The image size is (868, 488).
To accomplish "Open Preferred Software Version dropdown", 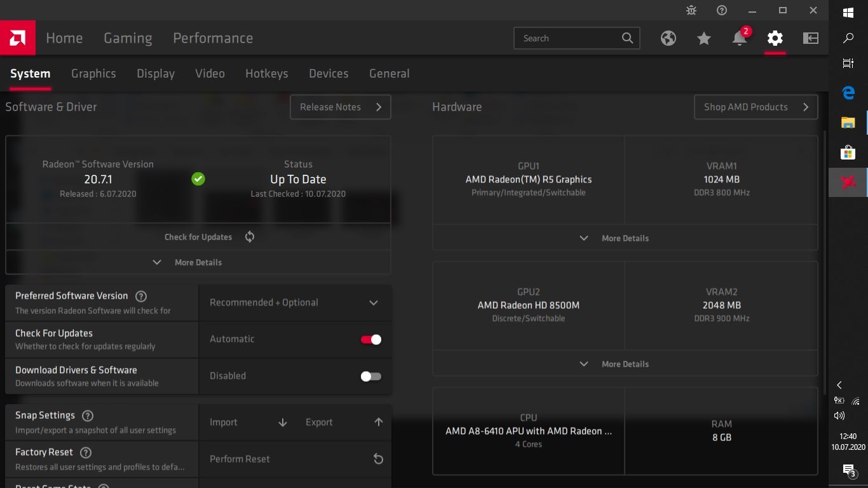I will coord(295,302).
